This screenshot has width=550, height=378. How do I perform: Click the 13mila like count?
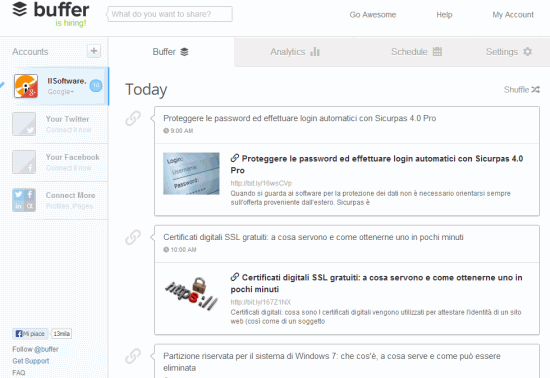click(61, 333)
